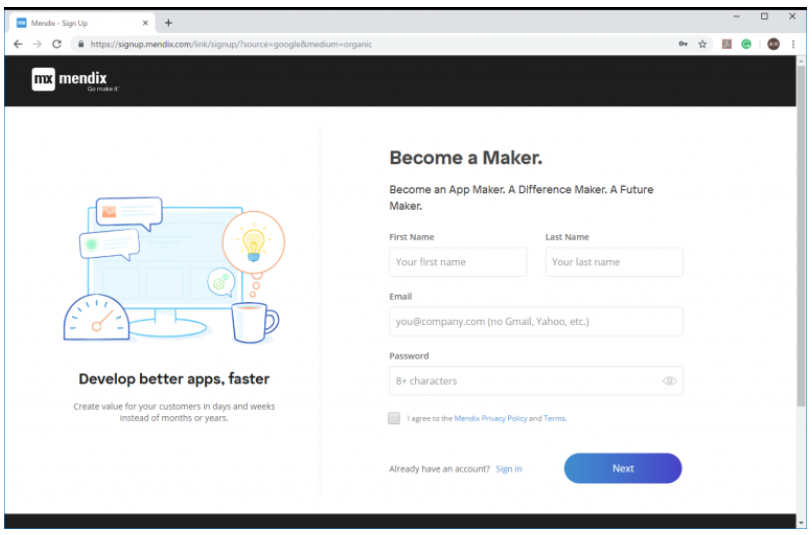Open the green Grammarly extension icon
The width and height of the screenshot is (812, 535).
click(746, 45)
